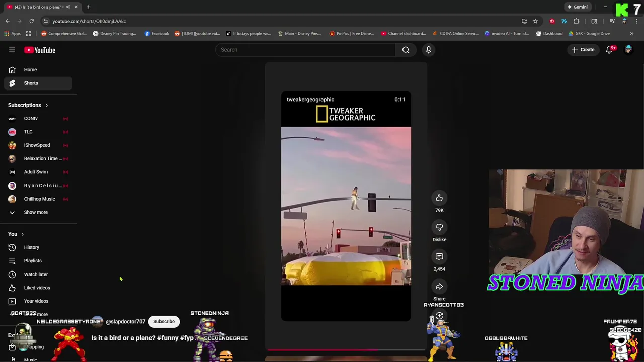Image resolution: width=644 pixels, height=362 pixels.
Task: Start voice search with microphone
Action: point(429,50)
